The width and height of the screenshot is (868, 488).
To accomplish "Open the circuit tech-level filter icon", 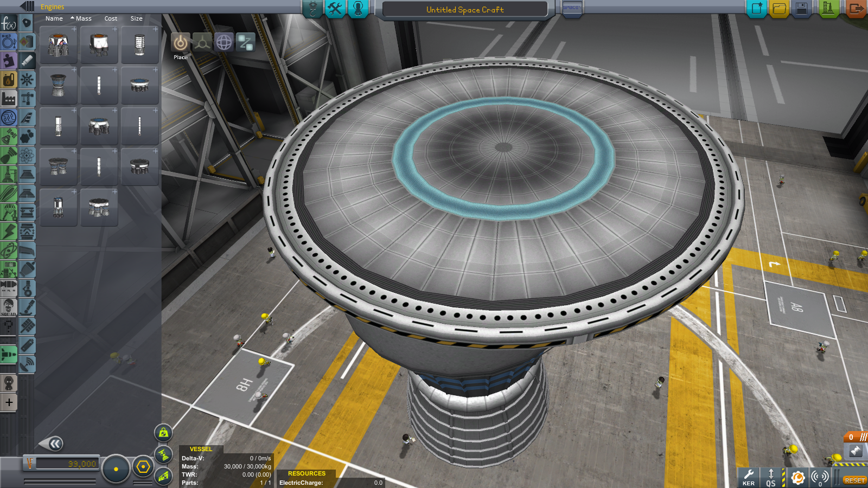I will (9, 118).
